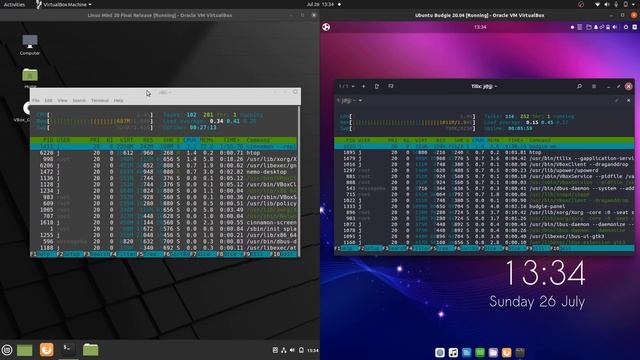Open Edit menu in Mint terminal
This screenshot has height=360, width=640.
click(x=49, y=100)
